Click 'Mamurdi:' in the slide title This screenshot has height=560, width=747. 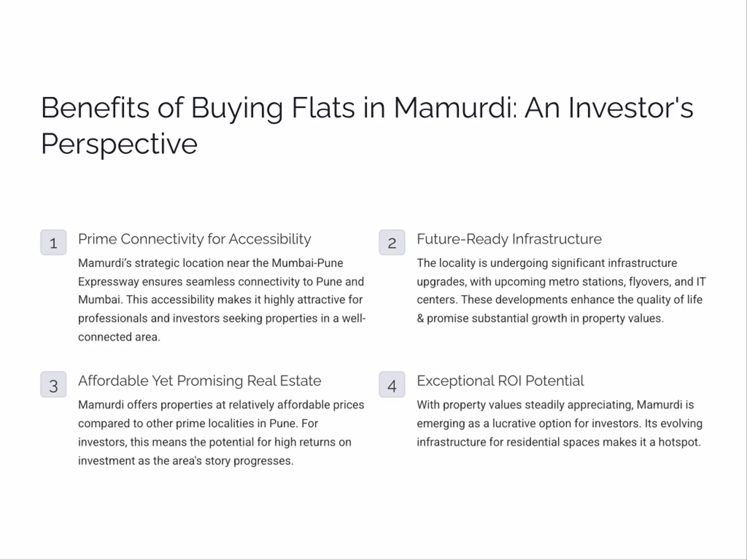tap(455, 108)
